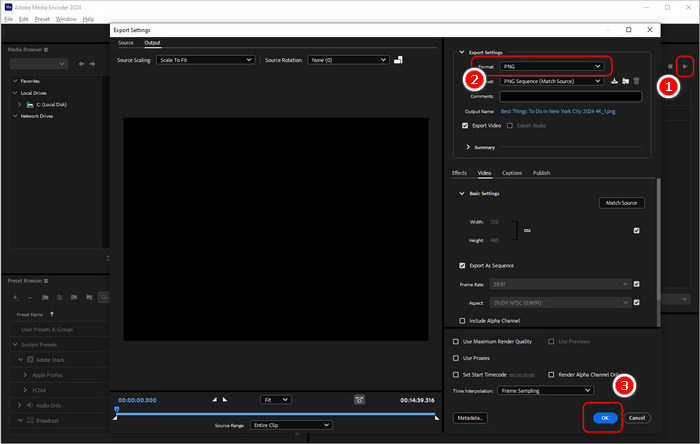Enable Set Start Timecode checkbox

(x=456, y=375)
